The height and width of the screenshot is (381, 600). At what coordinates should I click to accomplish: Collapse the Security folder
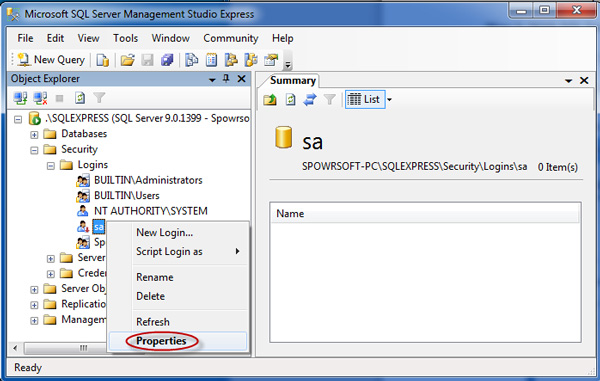coord(34,150)
